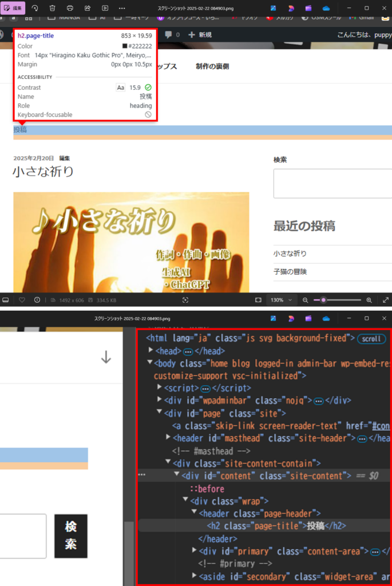Open the three-dot more options menu
392x586 pixels.
coord(122,8)
